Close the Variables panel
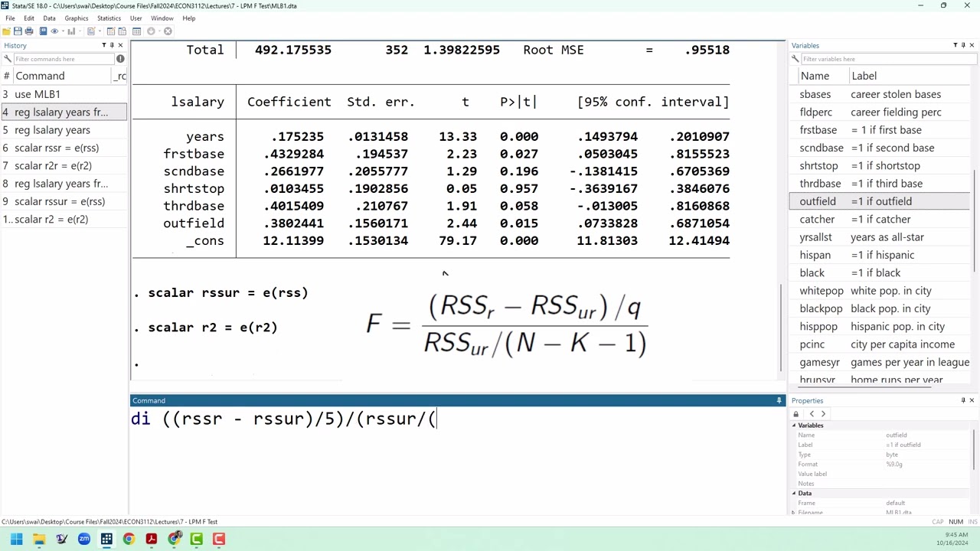This screenshot has width=980, height=551. 972,45
